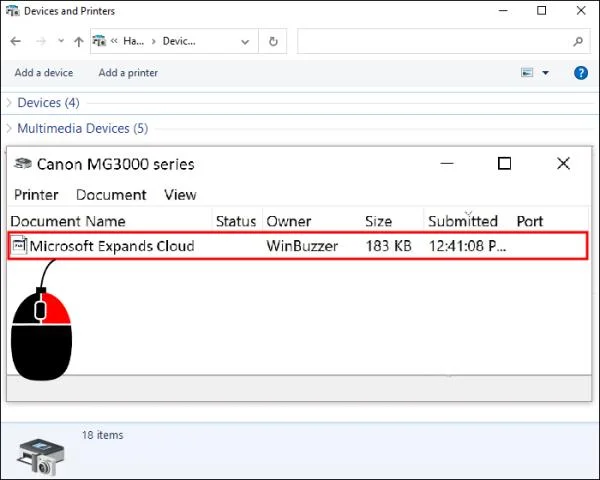Click the printer and camera details pane icon
The width and height of the screenshot is (600, 480).
tap(41, 456)
